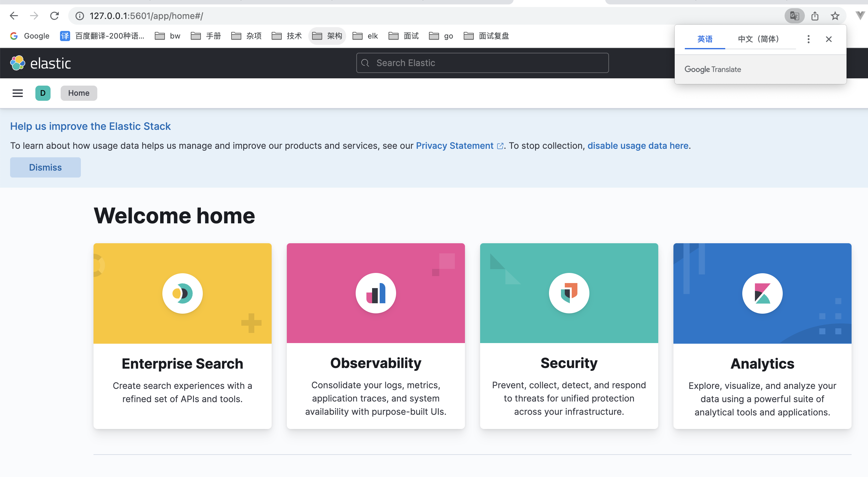The height and width of the screenshot is (477, 868).
Task: Click the Google Translate label in popup
Action: pos(713,69)
